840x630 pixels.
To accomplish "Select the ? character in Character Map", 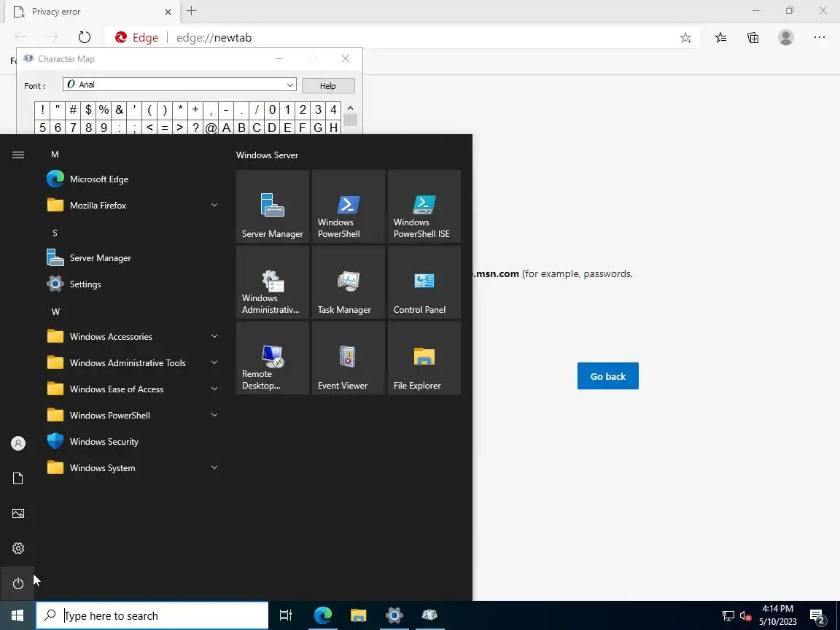I will click(195, 128).
